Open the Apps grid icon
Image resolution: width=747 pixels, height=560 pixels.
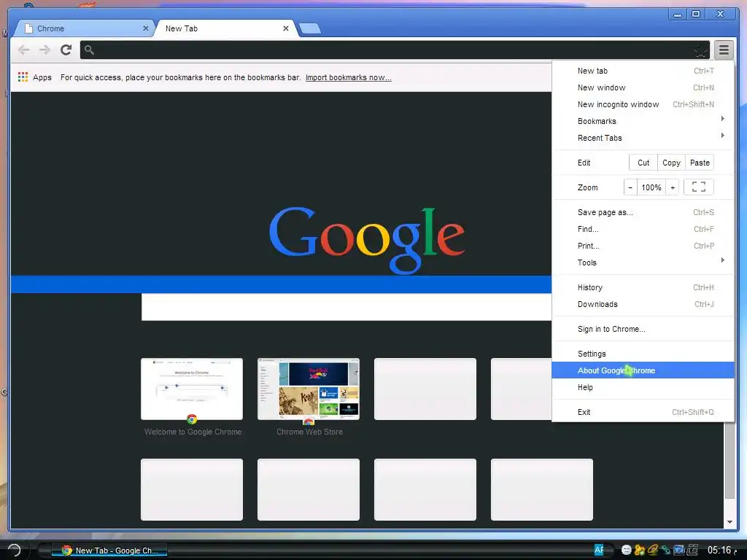(x=23, y=77)
